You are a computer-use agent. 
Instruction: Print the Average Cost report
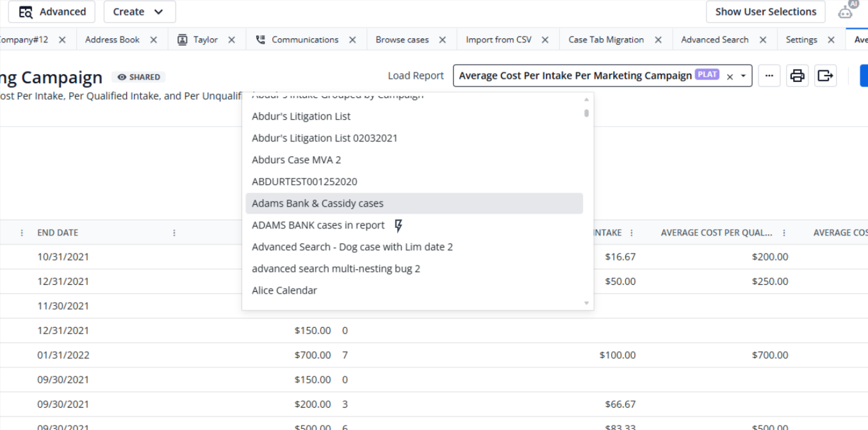tap(797, 75)
